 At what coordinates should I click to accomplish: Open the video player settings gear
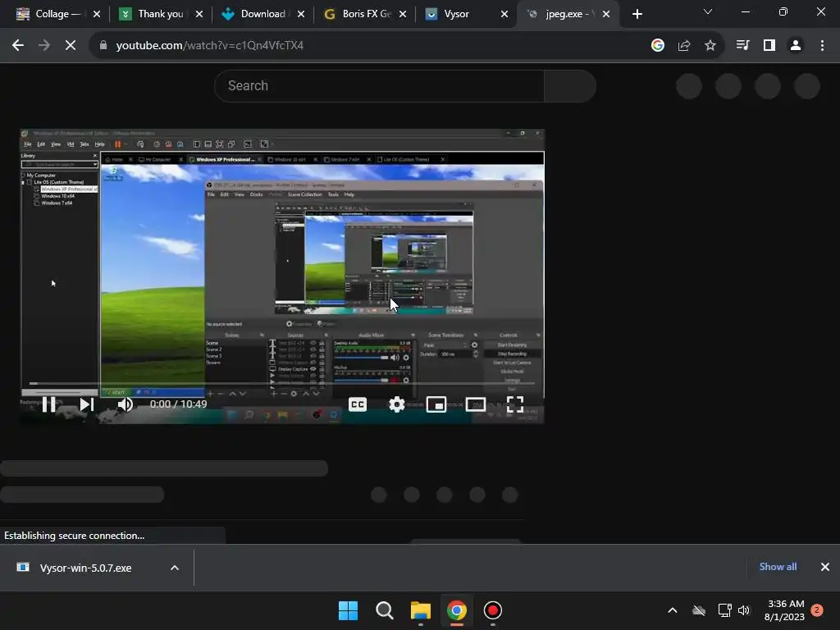point(396,404)
